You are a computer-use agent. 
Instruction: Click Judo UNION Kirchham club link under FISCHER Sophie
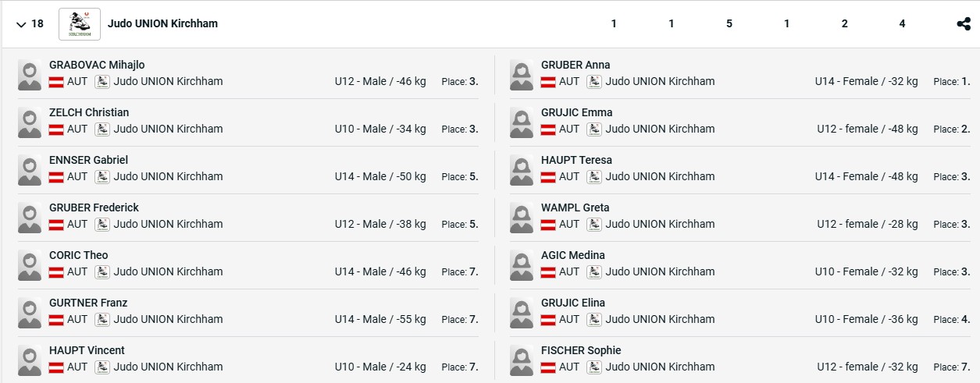[660, 367]
